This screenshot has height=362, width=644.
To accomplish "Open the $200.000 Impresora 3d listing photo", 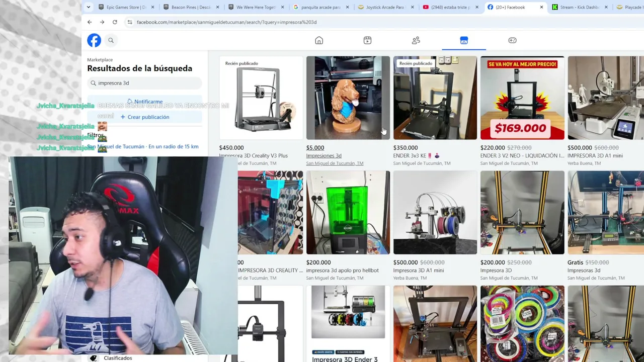I will [x=522, y=213].
